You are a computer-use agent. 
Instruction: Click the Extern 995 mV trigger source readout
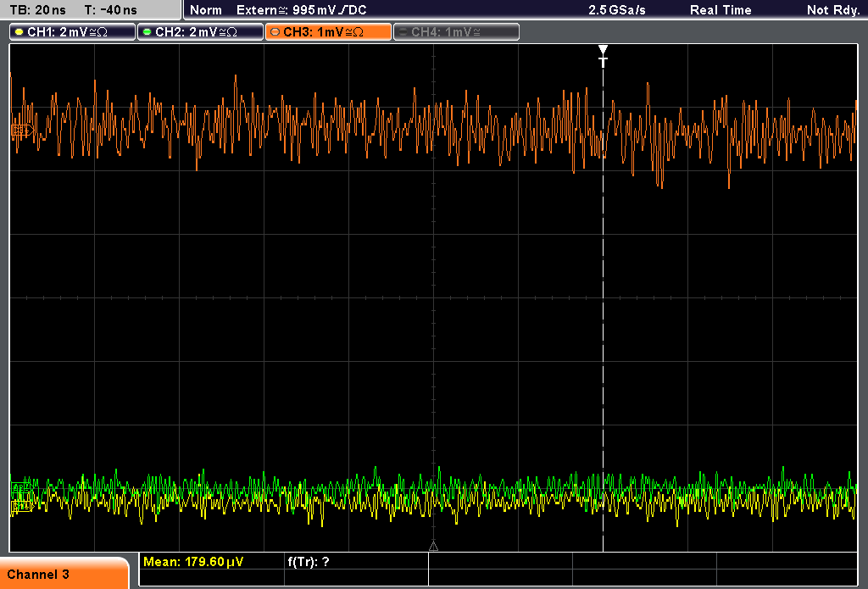pyautogui.click(x=302, y=10)
